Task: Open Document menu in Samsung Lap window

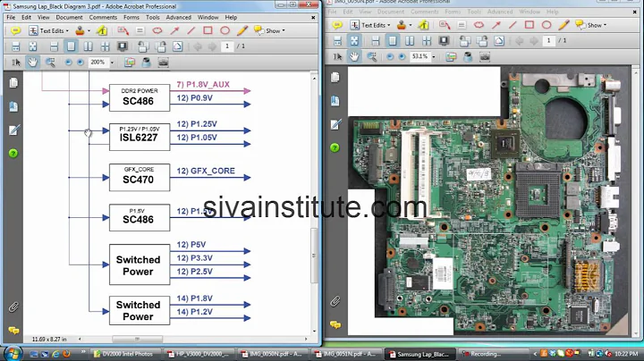Action: [70, 18]
